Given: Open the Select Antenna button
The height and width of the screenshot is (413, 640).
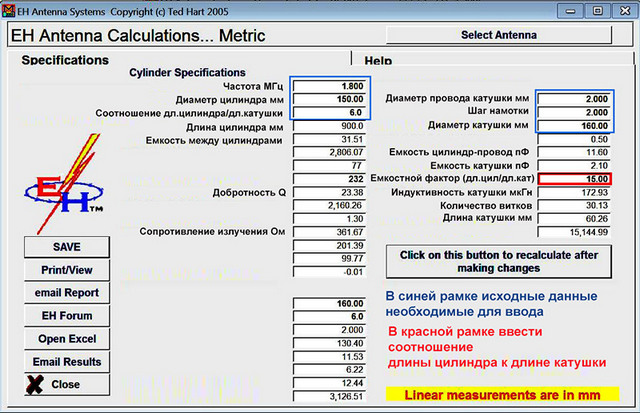Looking at the screenshot, I should tap(499, 35).
